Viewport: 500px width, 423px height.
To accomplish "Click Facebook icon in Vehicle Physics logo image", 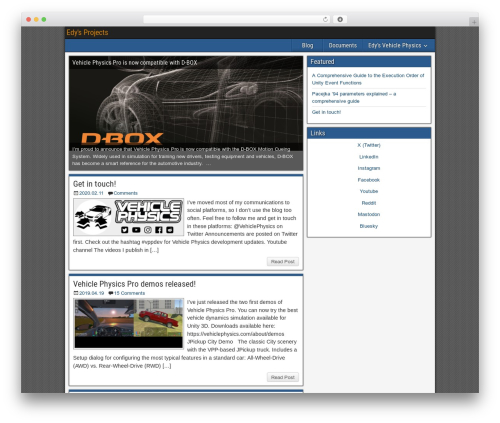I will [159, 230].
